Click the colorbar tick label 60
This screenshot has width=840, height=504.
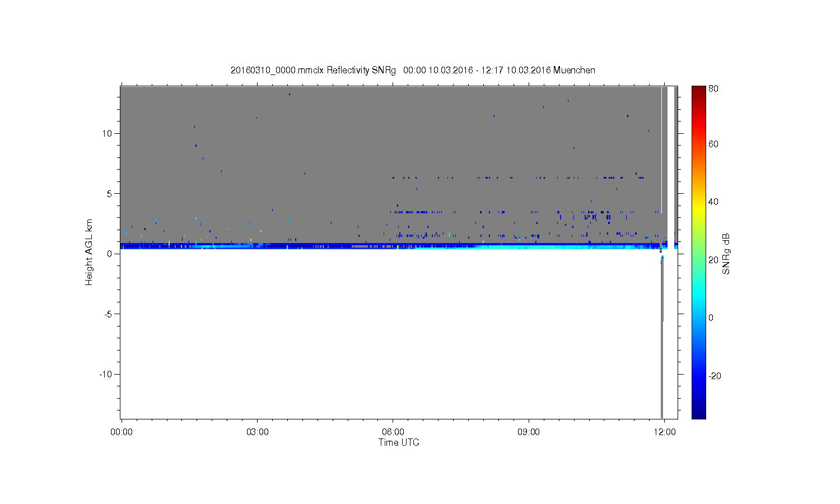click(713, 144)
